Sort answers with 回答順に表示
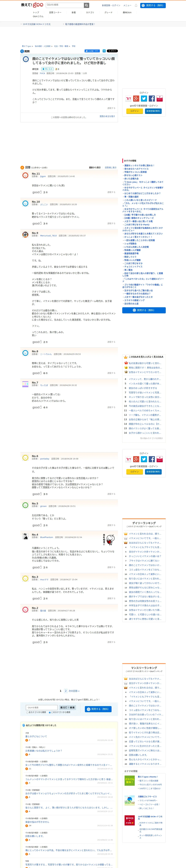 [x=110, y=168]
